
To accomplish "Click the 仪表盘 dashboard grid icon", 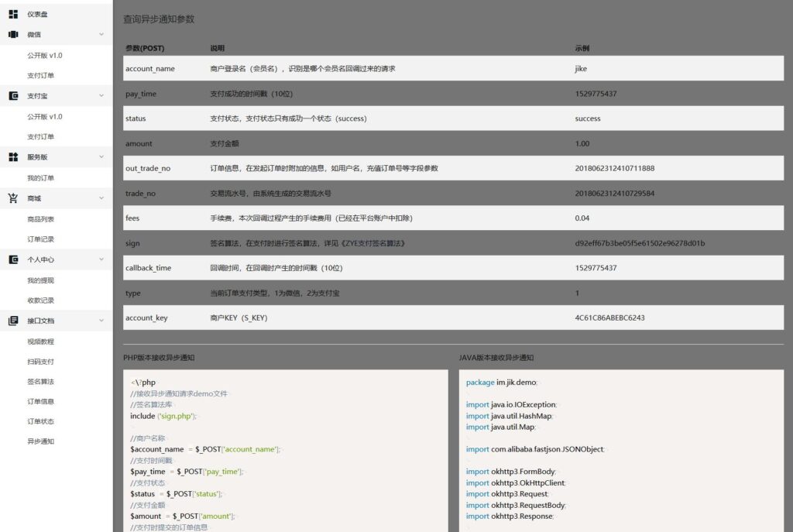I will 13,14.
